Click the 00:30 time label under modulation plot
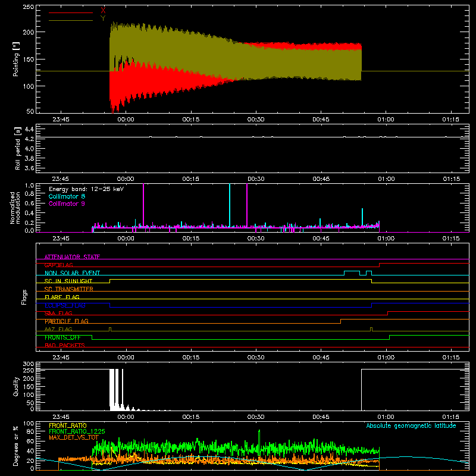 click(256, 239)
